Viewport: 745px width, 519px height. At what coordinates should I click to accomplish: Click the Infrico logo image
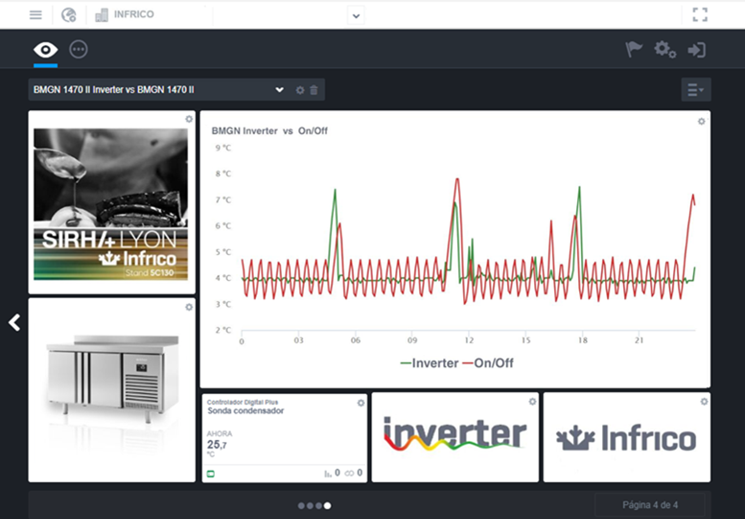click(626, 438)
